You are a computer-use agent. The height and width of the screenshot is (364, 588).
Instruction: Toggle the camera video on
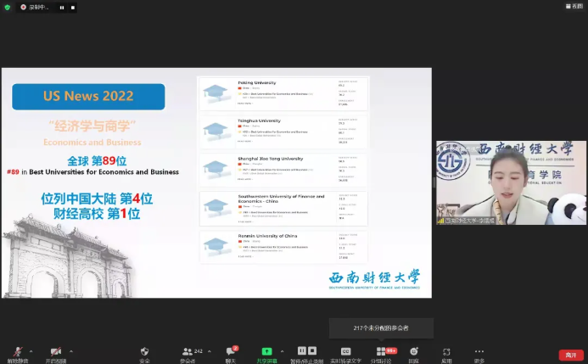coord(55,352)
